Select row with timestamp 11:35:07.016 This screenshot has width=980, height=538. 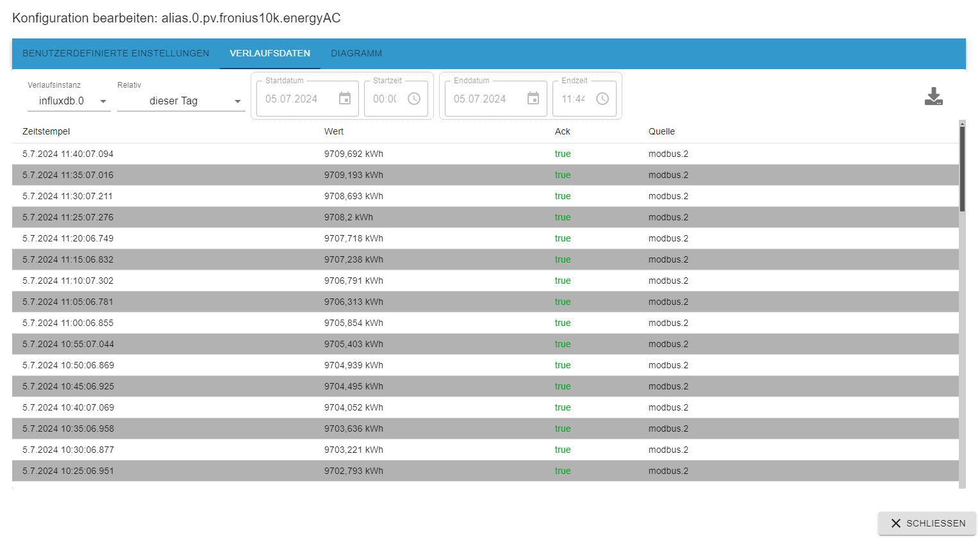point(485,175)
